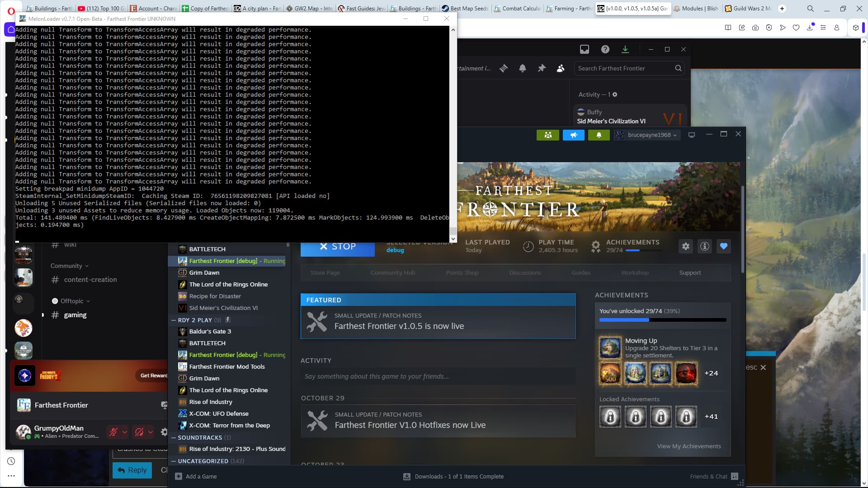Open Discord inbox icon
Viewport: 868px width, 488px height.
pyautogui.click(x=585, y=49)
